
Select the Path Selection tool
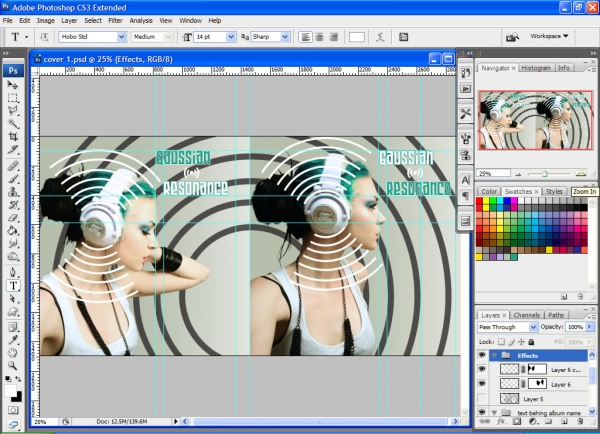[x=13, y=299]
